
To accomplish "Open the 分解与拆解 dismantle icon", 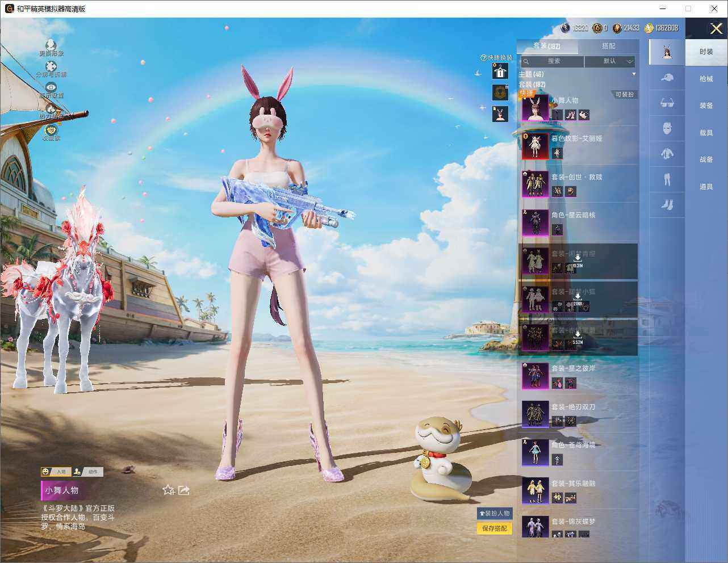I will (51, 66).
